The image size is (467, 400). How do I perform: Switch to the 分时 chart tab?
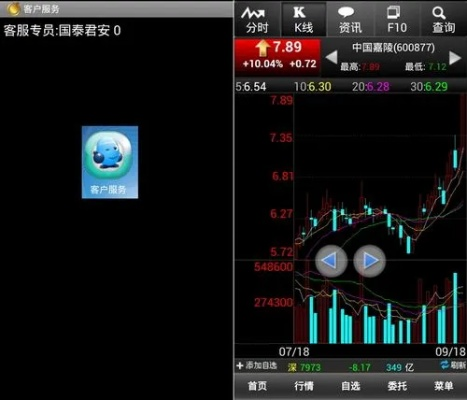point(257,20)
